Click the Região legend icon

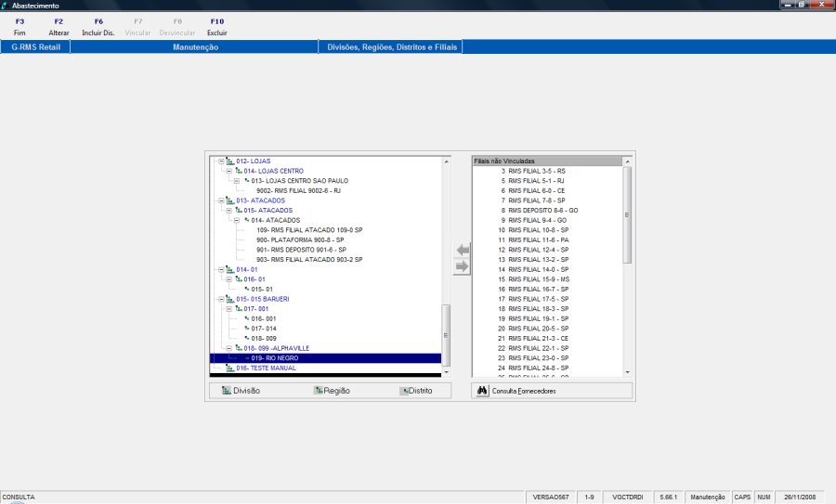pos(319,391)
